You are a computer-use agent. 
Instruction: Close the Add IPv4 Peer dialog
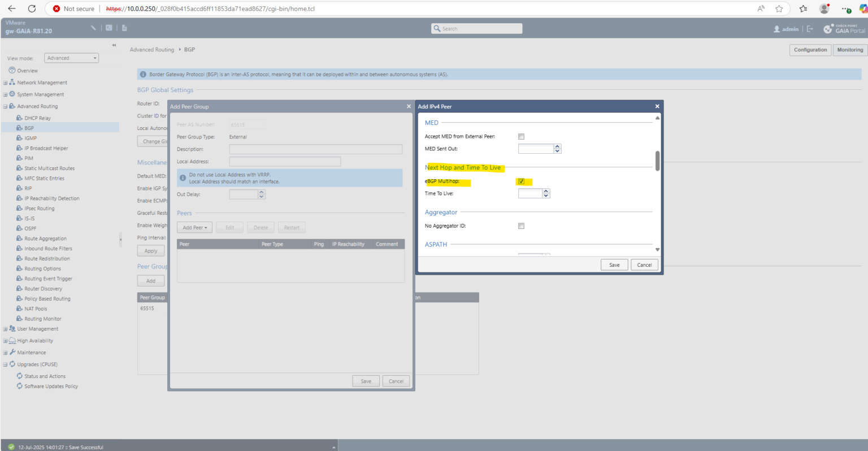coord(657,106)
